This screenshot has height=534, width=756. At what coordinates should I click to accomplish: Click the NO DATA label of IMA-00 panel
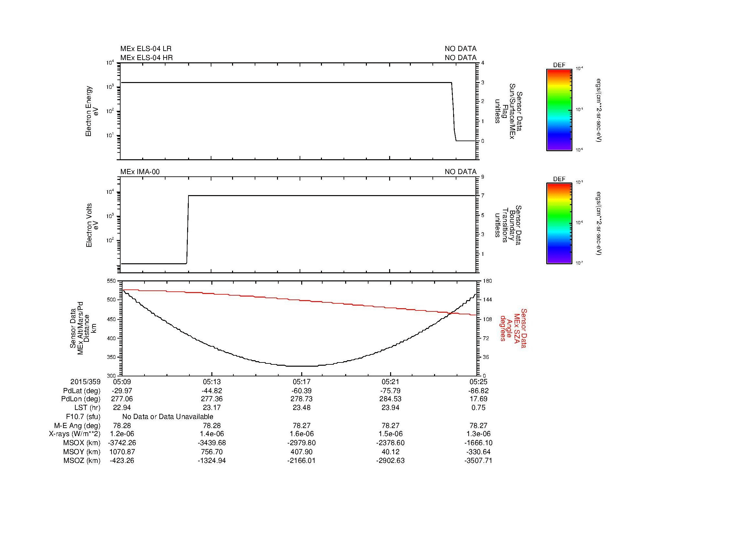click(x=461, y=172)
